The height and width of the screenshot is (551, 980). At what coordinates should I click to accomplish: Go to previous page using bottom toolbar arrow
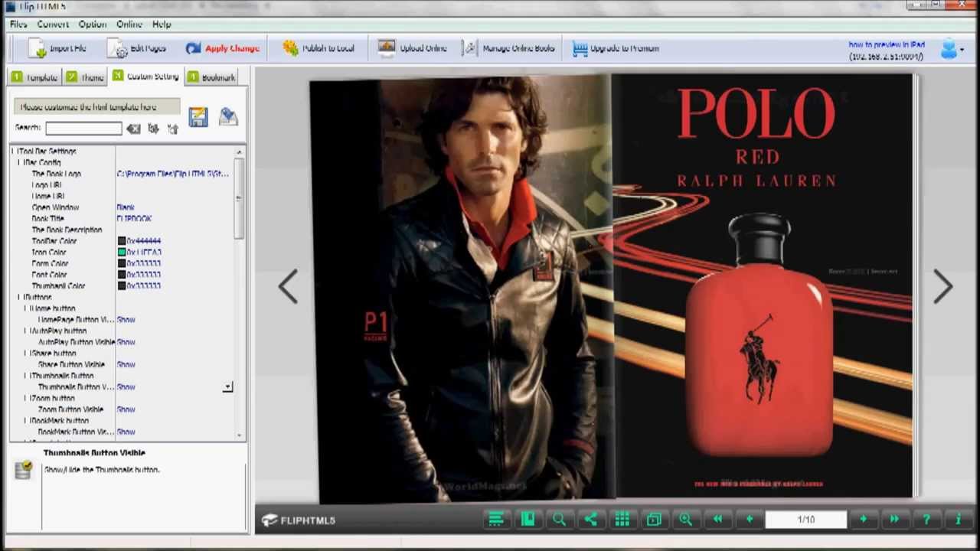point(749,520)
